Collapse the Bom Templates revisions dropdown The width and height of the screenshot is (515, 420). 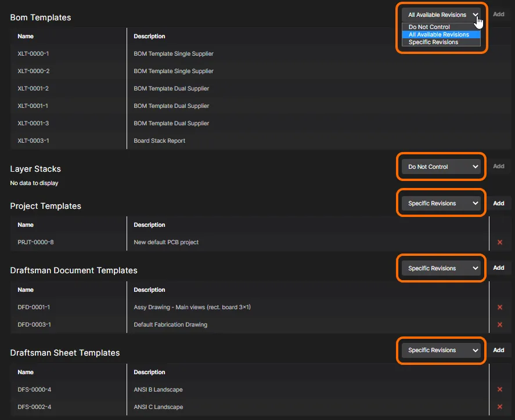[441, 15]
